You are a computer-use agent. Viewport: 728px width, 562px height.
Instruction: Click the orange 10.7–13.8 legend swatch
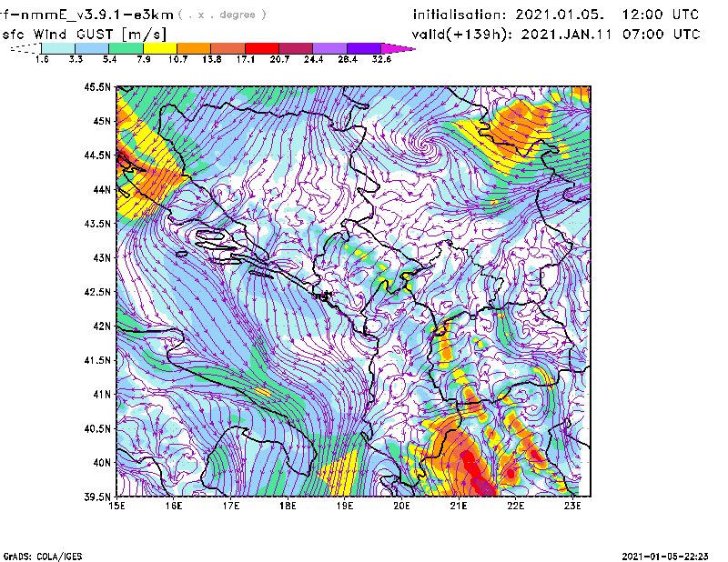pyautogui.click(x=194, y=48)
